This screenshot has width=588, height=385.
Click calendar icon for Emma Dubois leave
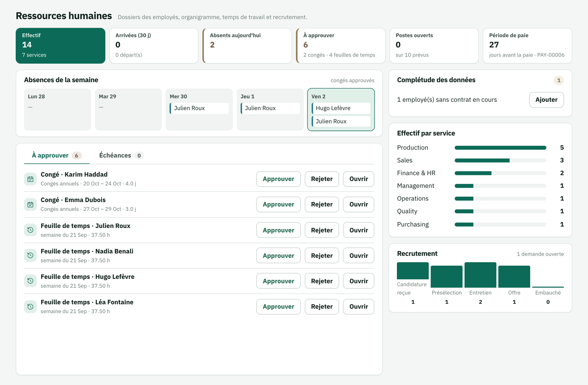(x=30, y=204)
